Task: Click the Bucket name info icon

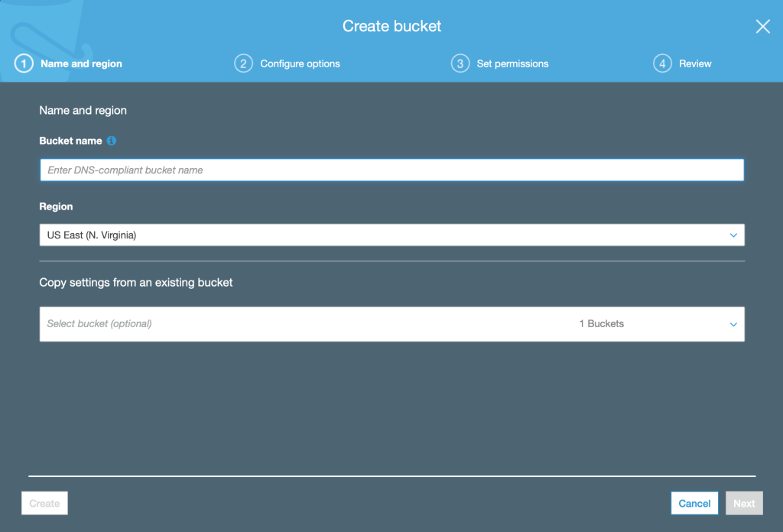Action: point(112,141)
